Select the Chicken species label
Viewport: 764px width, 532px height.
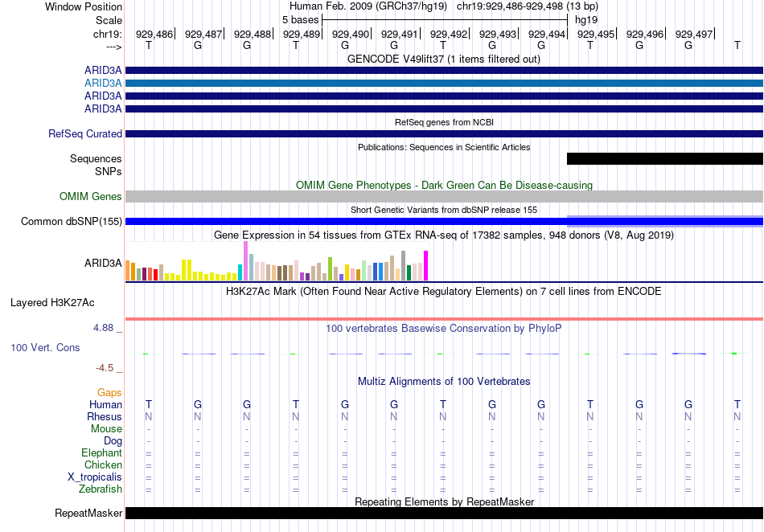[x=103, y=464]
